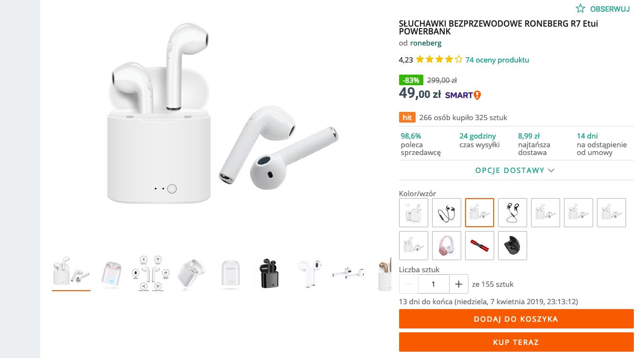Viewport: 644px width, 358px height.
Task: Click the quantity input field
Action: 434,284
